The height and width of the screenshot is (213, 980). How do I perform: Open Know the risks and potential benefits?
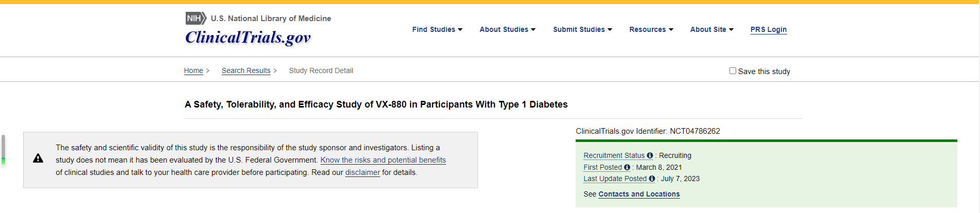point(383,160)
